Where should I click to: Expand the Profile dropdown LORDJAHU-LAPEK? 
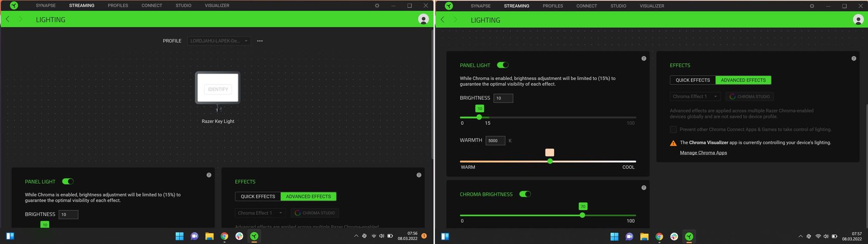[x=219, y=41]
